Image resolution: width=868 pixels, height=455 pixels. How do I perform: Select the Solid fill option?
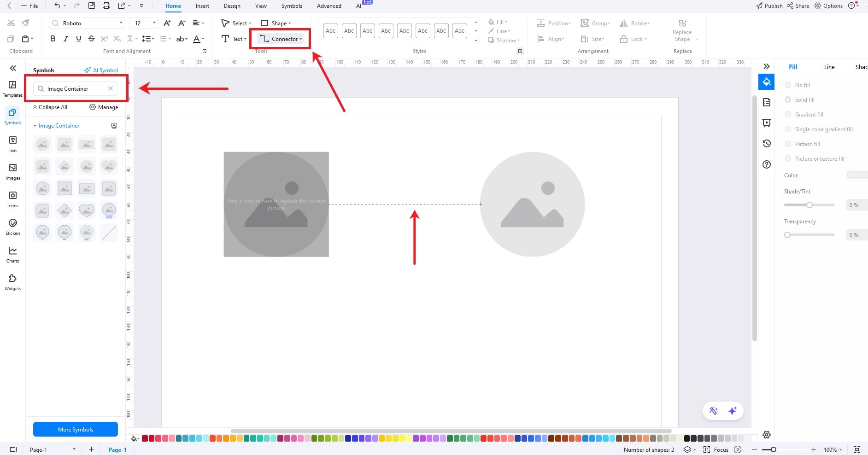800,99
